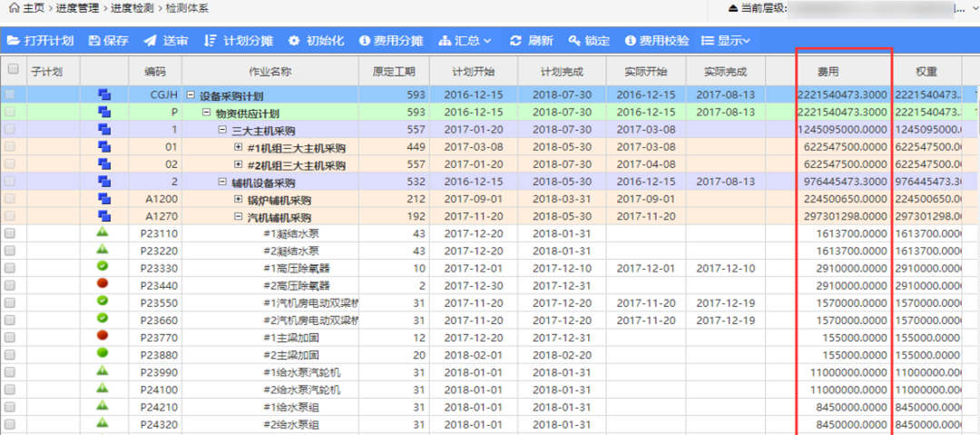The height and width of the screenshot is (435, 980).
Task: Sort by the 原定工期 column header
Action: pos(394,71)
